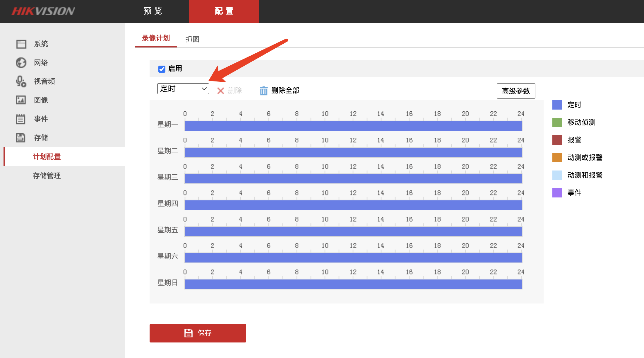Screen dimensions: 644x358
Task: Select the 星期日 Sunday schedule bar
Action: coord(353,284)
